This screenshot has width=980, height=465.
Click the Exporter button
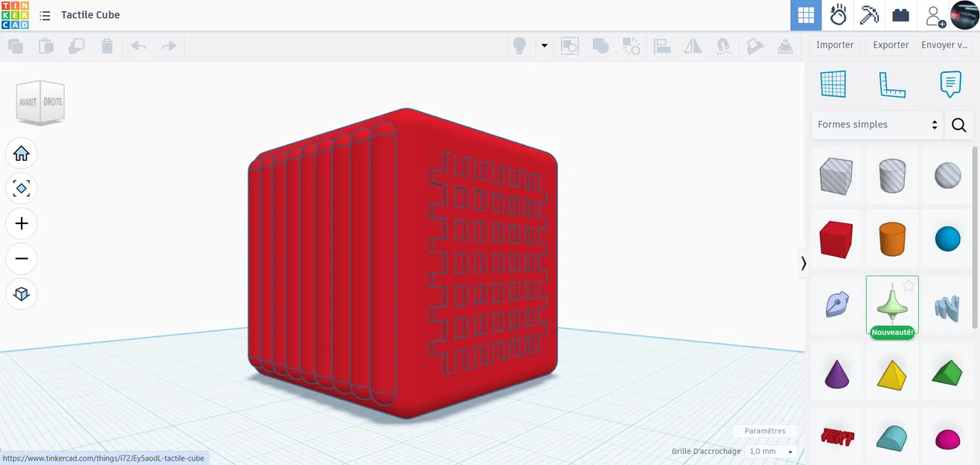[890, 45]
